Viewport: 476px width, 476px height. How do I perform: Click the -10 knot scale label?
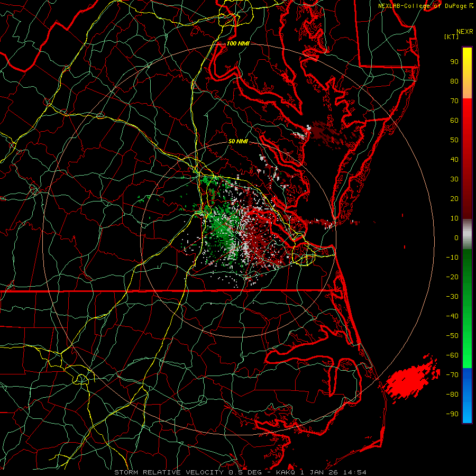coord(452,258)
